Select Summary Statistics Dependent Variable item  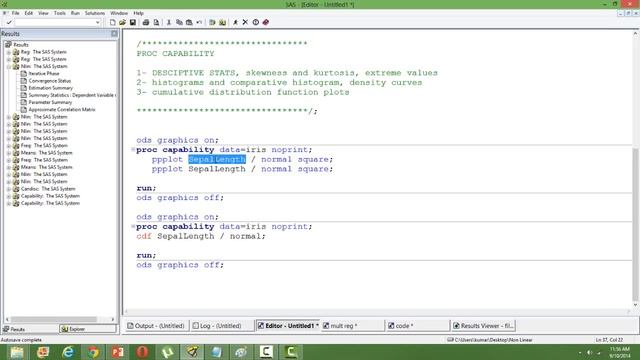(x=72, y=95)
